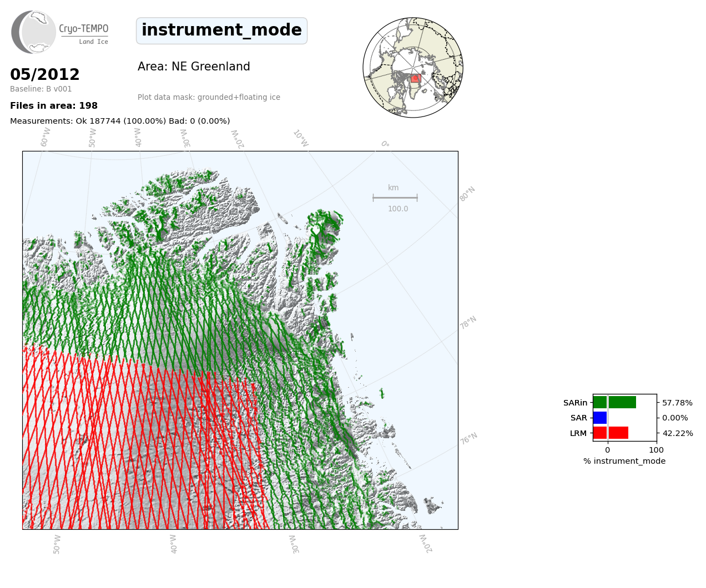Click the red highlighted area on globe

point(415,79)
